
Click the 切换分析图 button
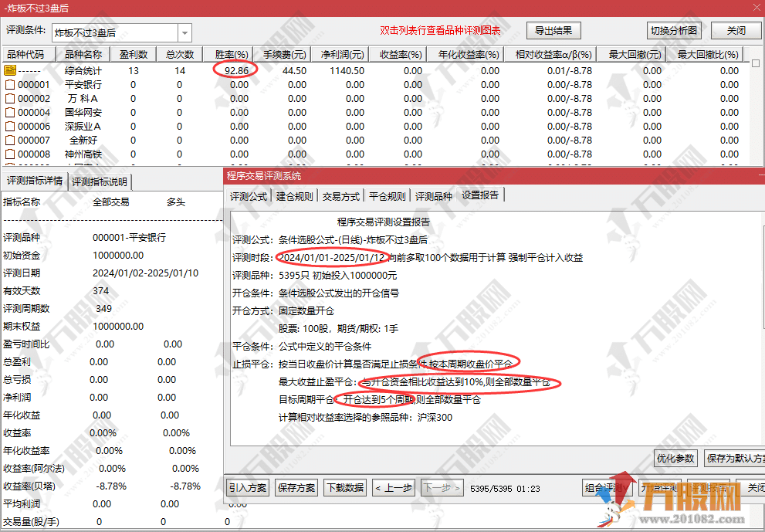click(x=674, y=31)
